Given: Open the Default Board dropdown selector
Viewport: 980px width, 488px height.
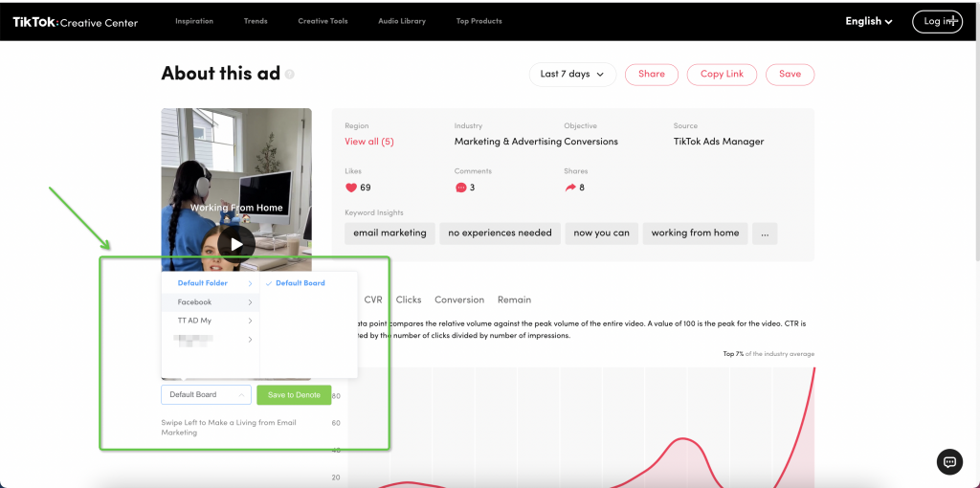Looking at the screenshot, I should (207, 395).
